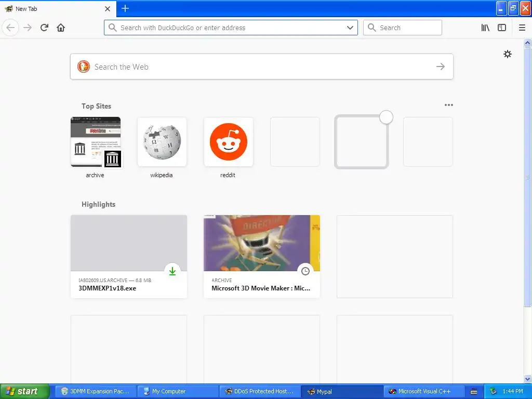Go back to the previous page
The image size is (532, 399).
tap(10, 28)
